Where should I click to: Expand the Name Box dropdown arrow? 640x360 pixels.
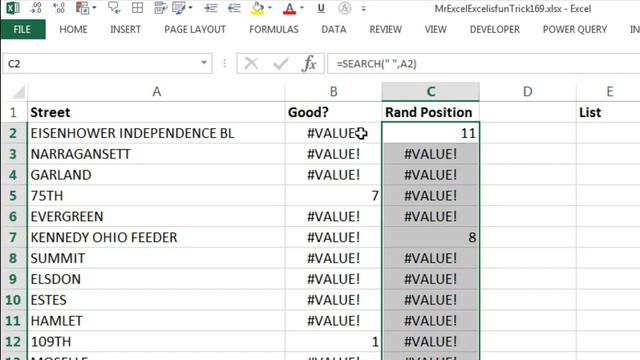coord(204,63)
